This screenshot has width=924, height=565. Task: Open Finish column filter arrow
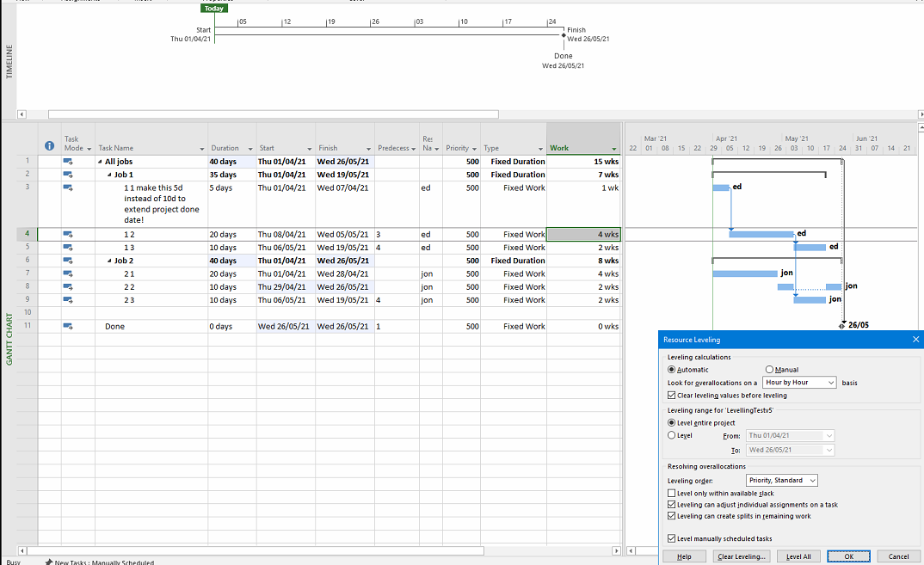click(x=368, y=149)
